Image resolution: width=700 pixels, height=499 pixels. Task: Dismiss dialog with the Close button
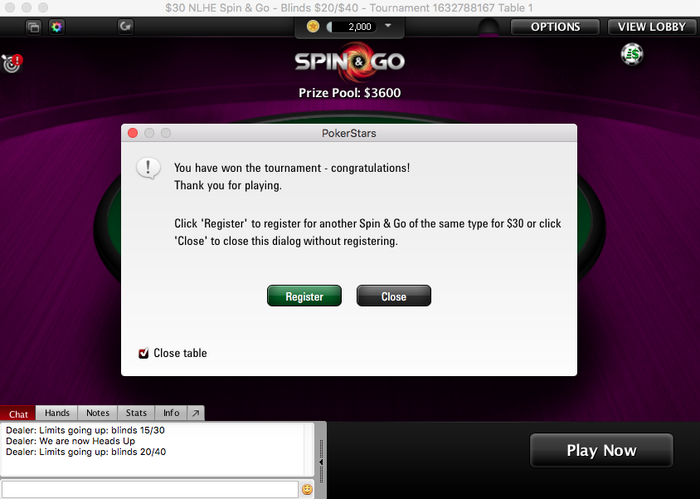(394, 296)
